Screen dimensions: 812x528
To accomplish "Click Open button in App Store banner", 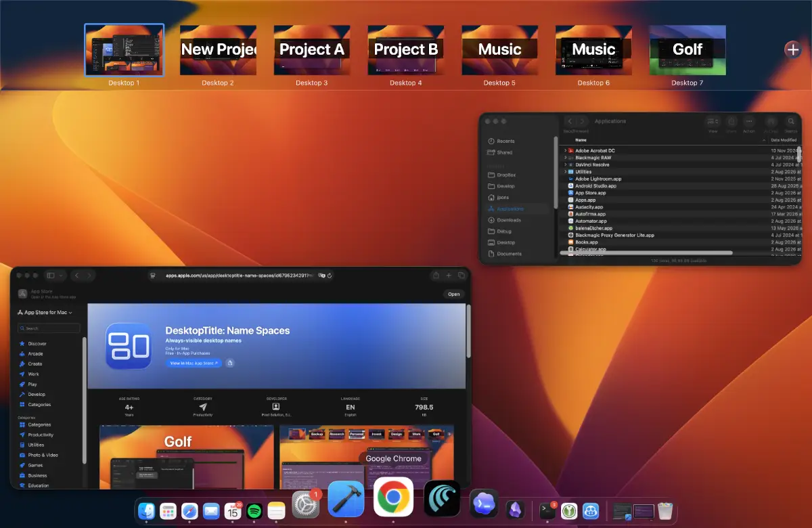I will tap(453, 294).
